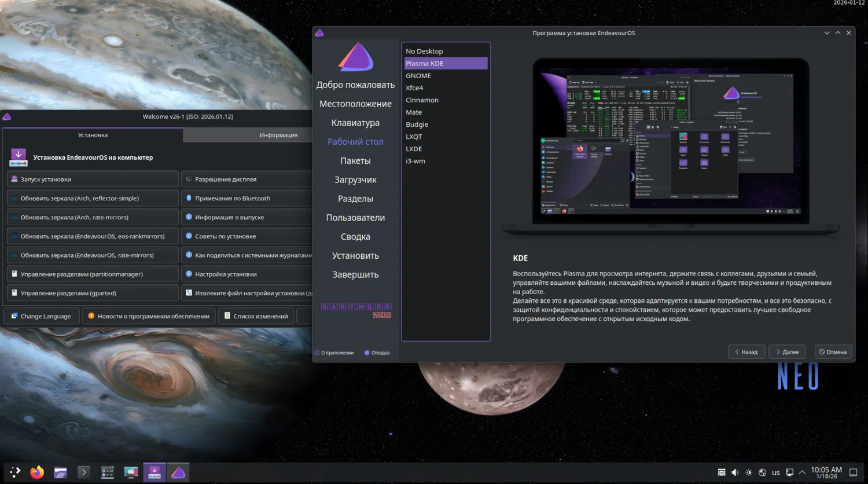Select LXQT in the desktop list
868x484 pixels.
click(x=446, y=136)
